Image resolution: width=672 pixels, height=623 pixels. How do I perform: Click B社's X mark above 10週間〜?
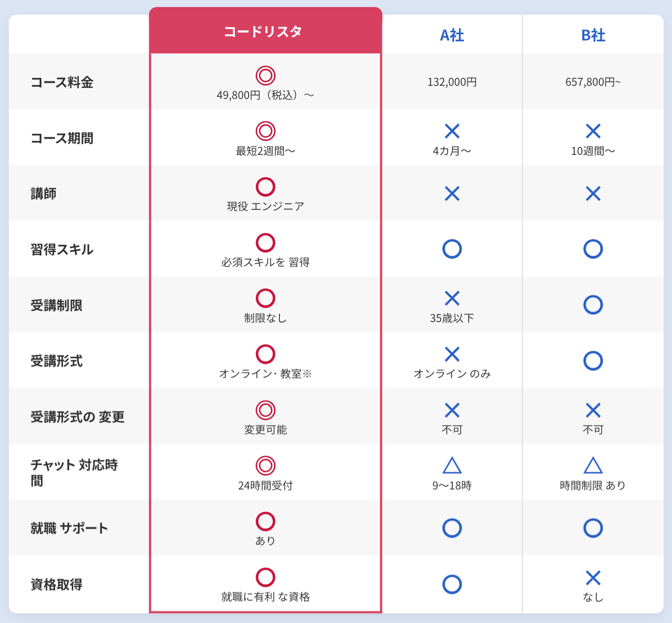click(x=593, y=131)
